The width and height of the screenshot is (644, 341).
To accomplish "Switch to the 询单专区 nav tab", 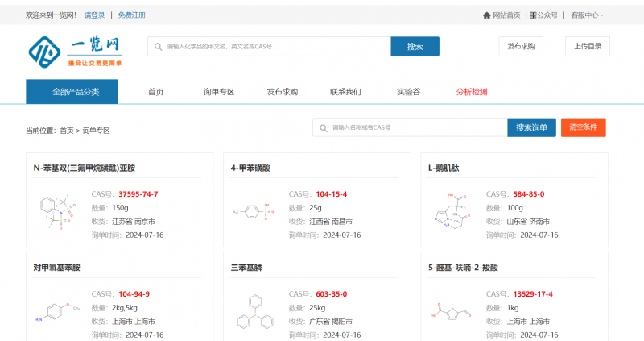I will 219,92.
